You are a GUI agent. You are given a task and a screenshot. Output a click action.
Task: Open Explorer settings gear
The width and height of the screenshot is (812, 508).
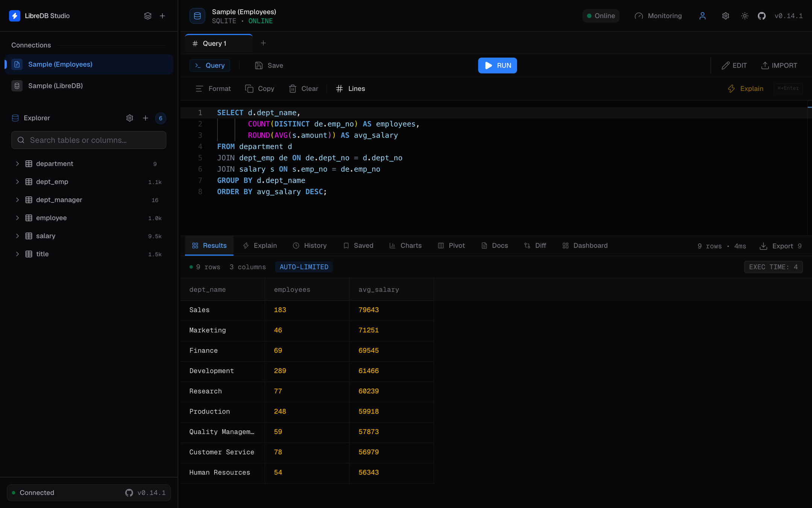(x=130, y=118)
